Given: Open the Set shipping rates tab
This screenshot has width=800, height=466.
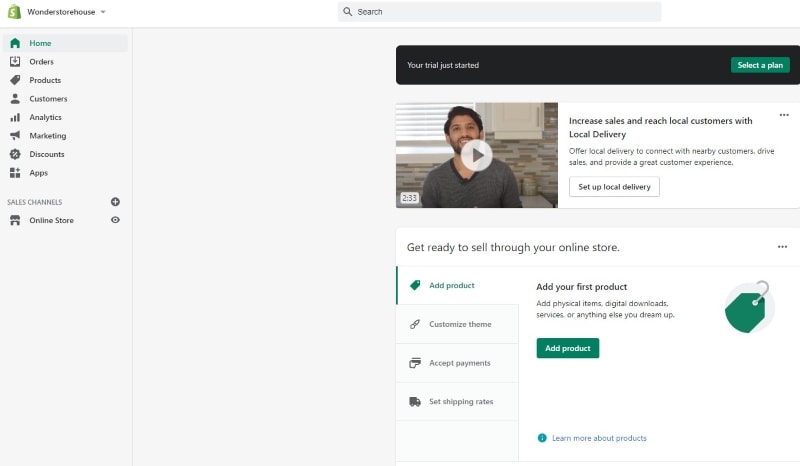Looking at the screenshot, I should click(x=460, y=402).
